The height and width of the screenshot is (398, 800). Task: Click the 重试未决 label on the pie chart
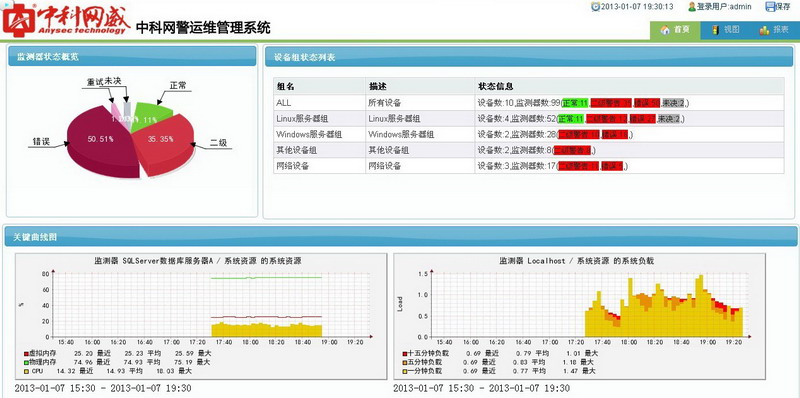tap(104, 82)
